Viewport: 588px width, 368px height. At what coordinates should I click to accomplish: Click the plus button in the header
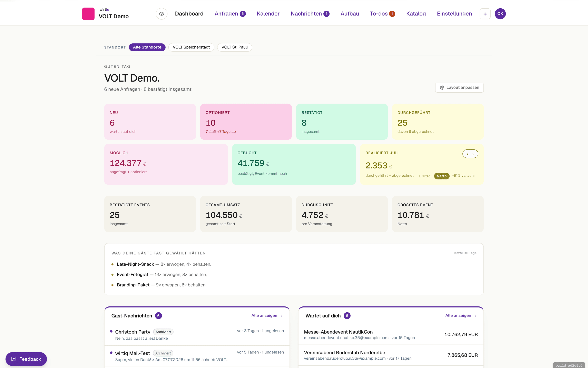point(485,14)
